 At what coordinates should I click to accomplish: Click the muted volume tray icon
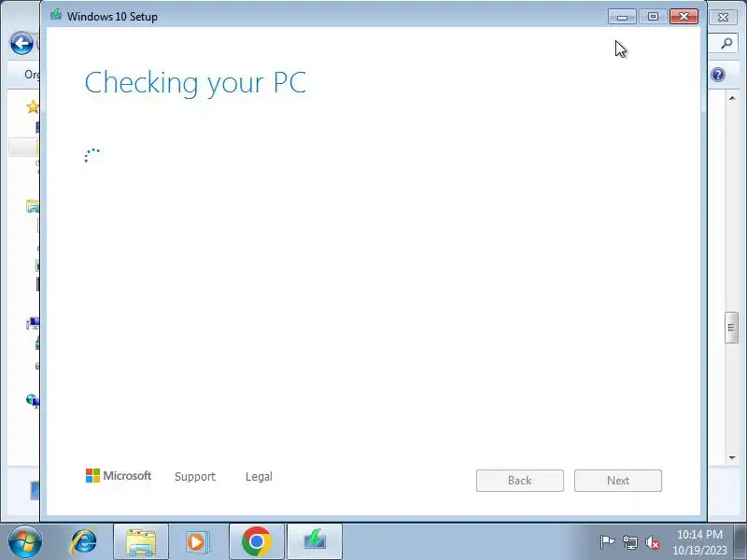click(x=652, y=542)
